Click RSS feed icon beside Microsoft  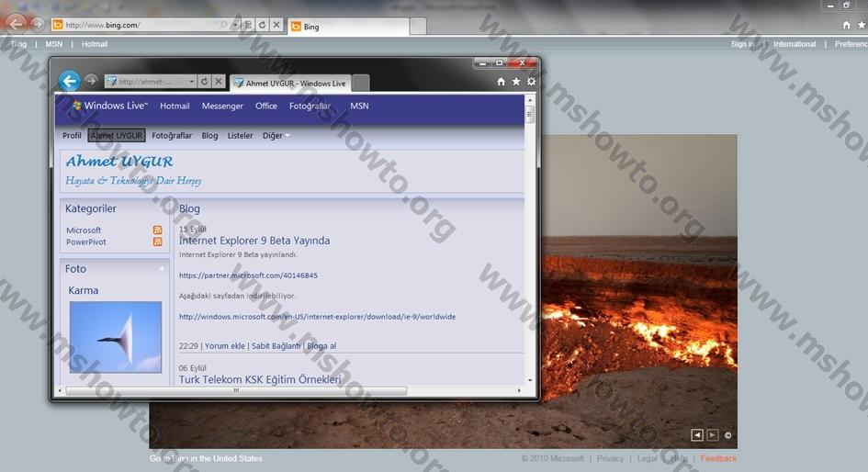coord(158,230)
